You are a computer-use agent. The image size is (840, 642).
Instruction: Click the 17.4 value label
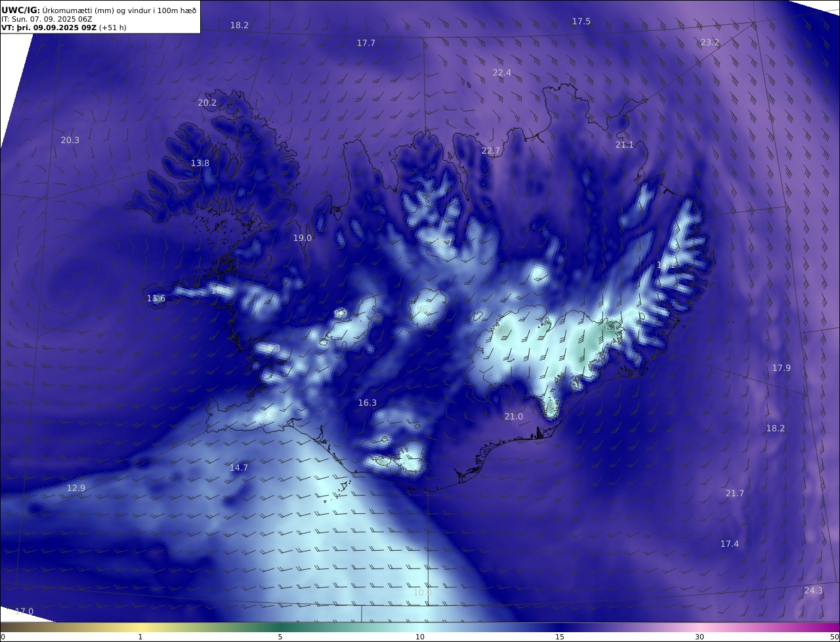point(730,544)
